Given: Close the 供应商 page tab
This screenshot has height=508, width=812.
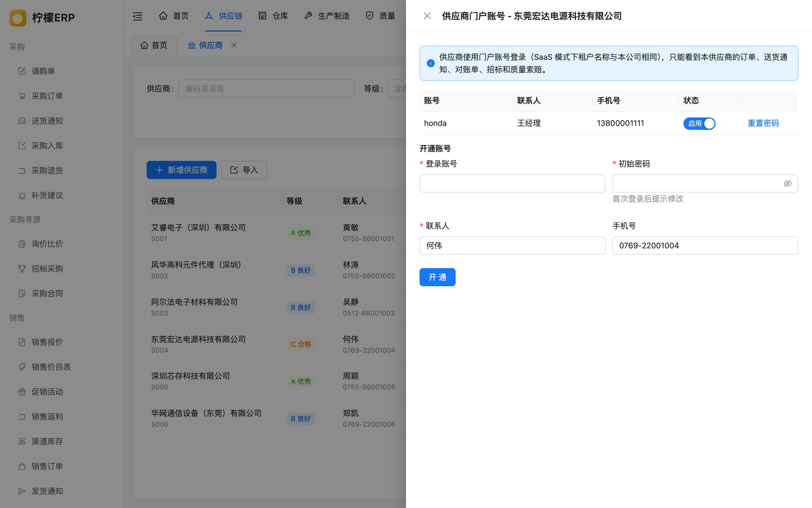Looking at the screenshot, I should click(234, 45).
